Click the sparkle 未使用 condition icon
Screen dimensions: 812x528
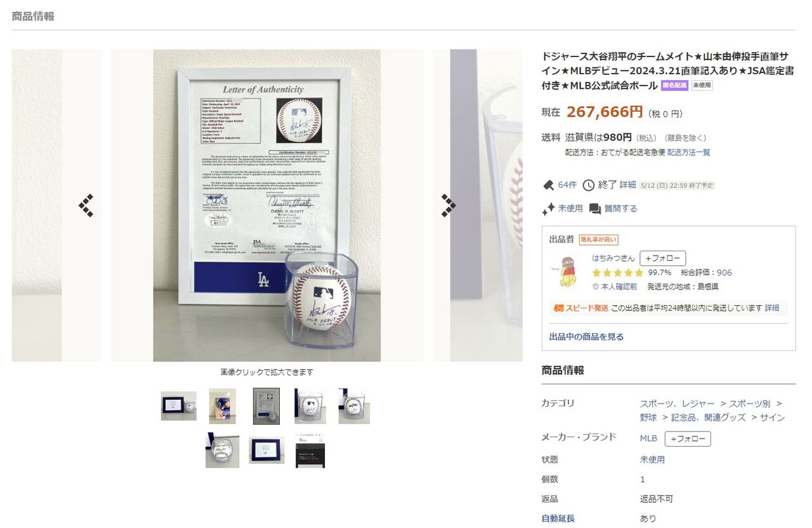(548, 208)
